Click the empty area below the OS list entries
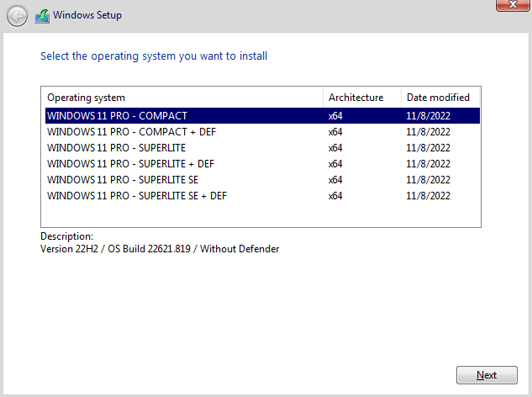The height and width of the screenshot is (397, 532). (261, 214)
